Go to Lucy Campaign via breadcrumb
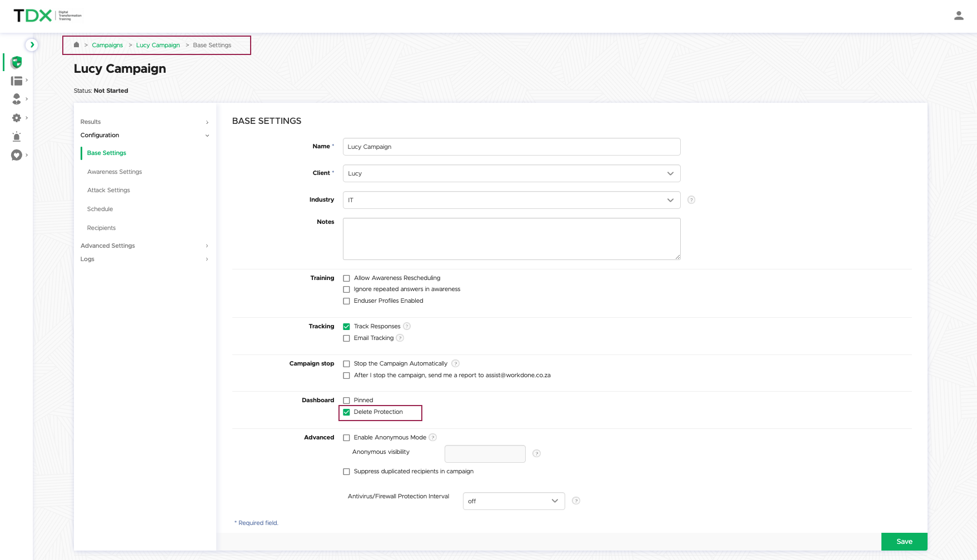 click(158, 45)
